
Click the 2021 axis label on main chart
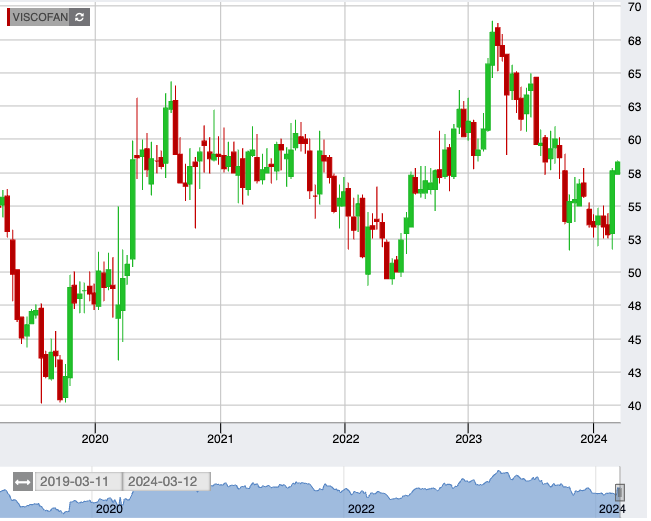coord(220,439)
